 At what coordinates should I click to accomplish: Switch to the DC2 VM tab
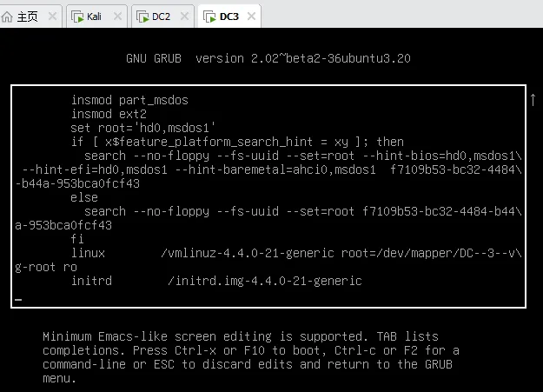click(x=163, y=17)
